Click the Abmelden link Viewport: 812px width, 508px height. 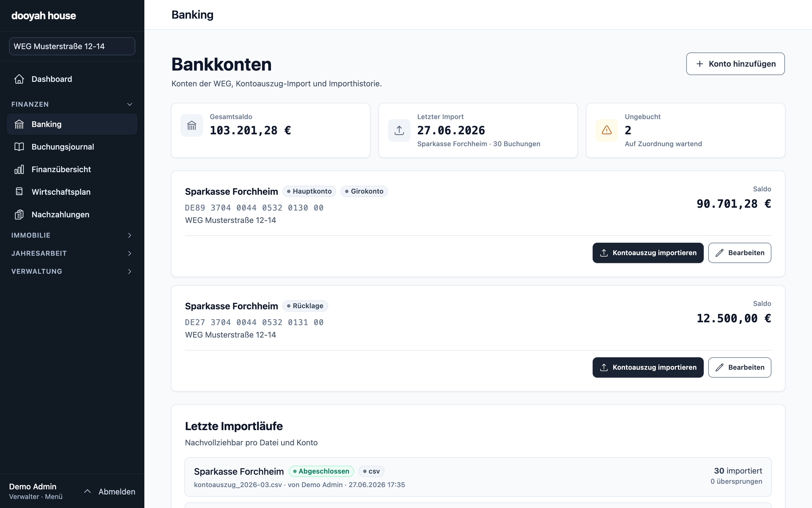pos(117,492)
